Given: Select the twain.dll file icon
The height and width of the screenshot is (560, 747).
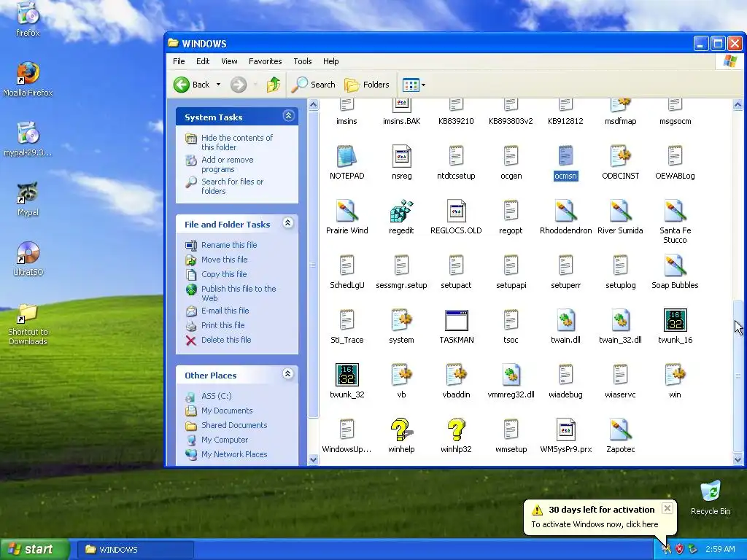Looking at the screenshot, I should (x=565, y=321).
